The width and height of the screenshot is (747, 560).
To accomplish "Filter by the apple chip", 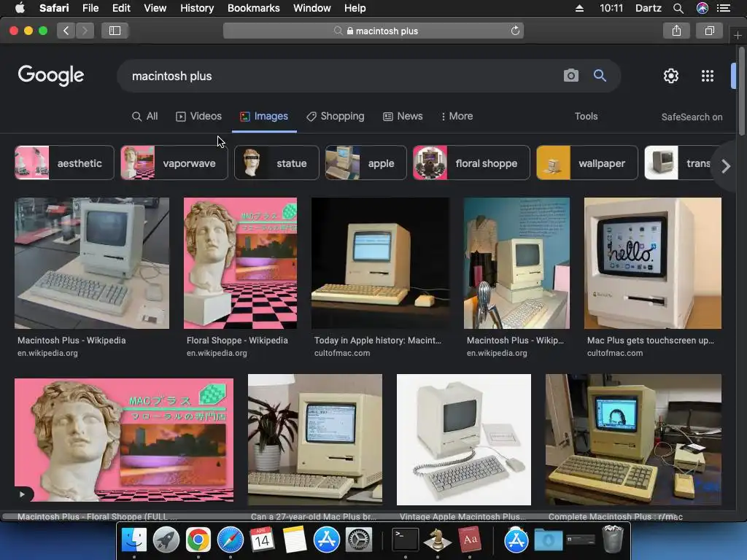I will (366, 163).
